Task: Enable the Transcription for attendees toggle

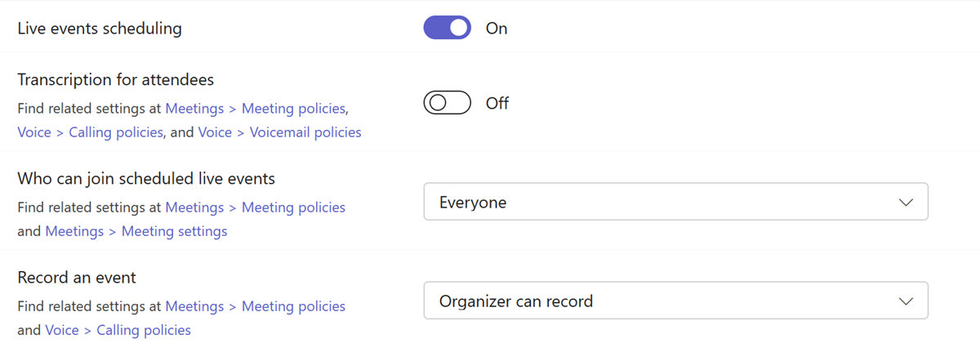Action: 447,103
